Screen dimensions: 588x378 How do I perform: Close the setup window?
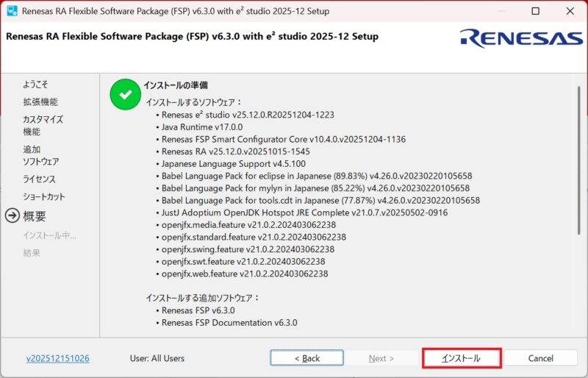tap(570, 11)
